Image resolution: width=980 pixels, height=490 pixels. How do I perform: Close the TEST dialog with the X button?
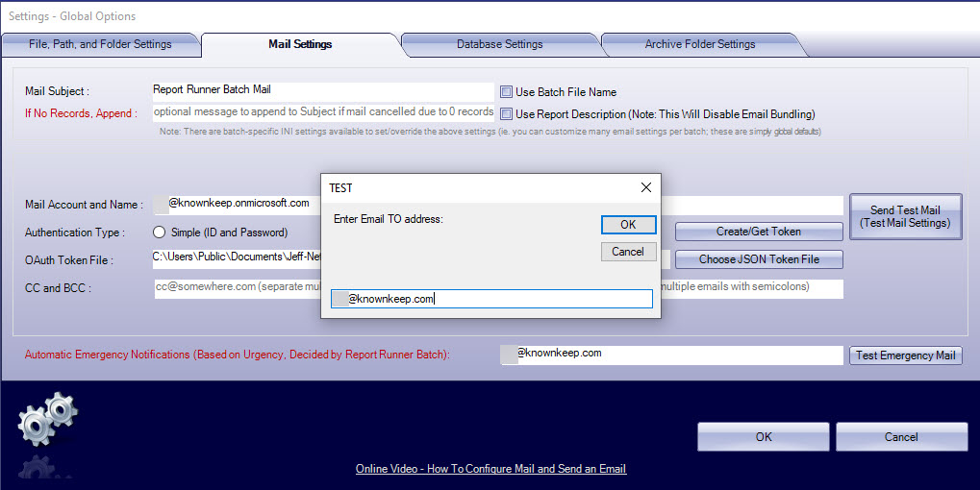pyautogui.click(x=646, y=187)
